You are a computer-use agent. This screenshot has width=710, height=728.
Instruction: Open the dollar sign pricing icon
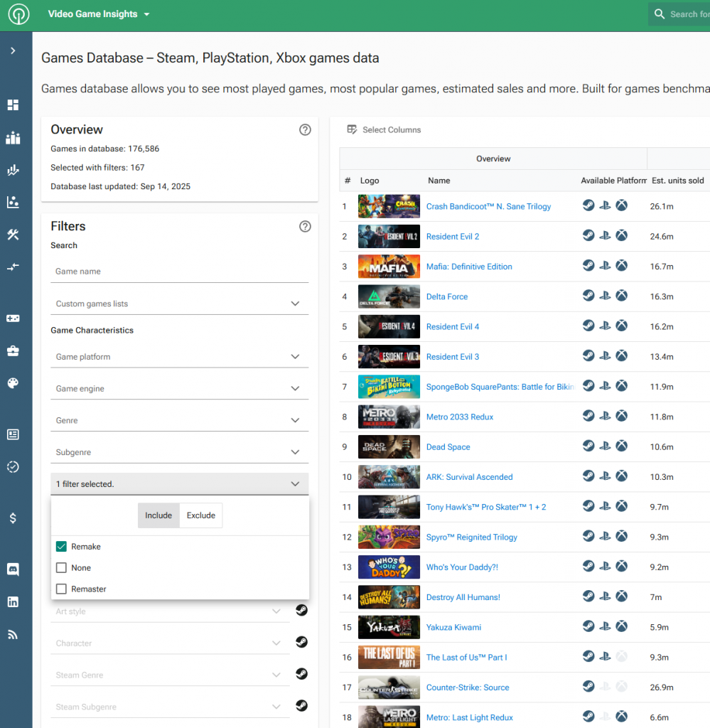pyautogui.click(x=13, y=518)
